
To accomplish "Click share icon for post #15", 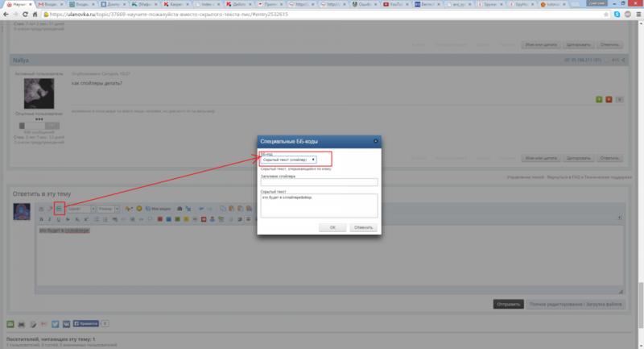I will (x=623, y=60).
